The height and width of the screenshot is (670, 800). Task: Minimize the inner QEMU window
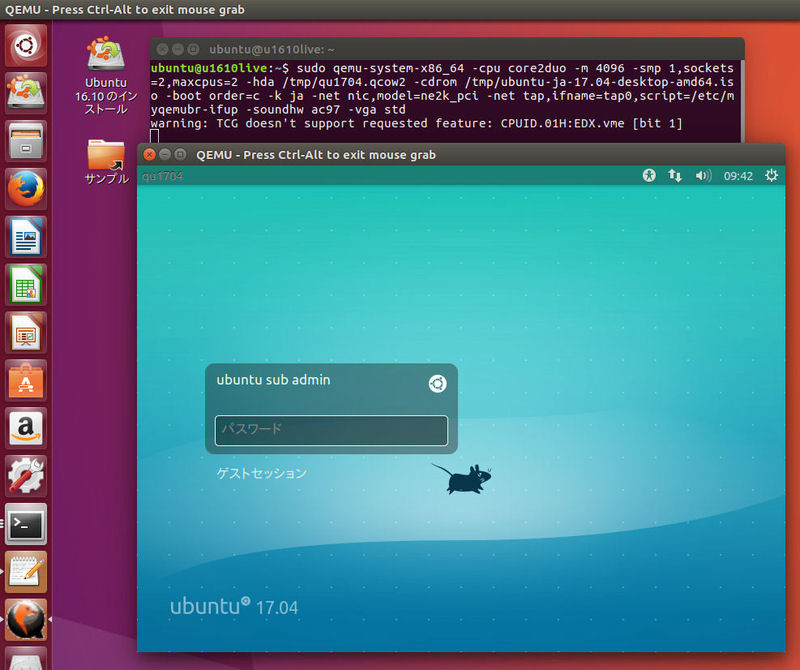[165, 155]
